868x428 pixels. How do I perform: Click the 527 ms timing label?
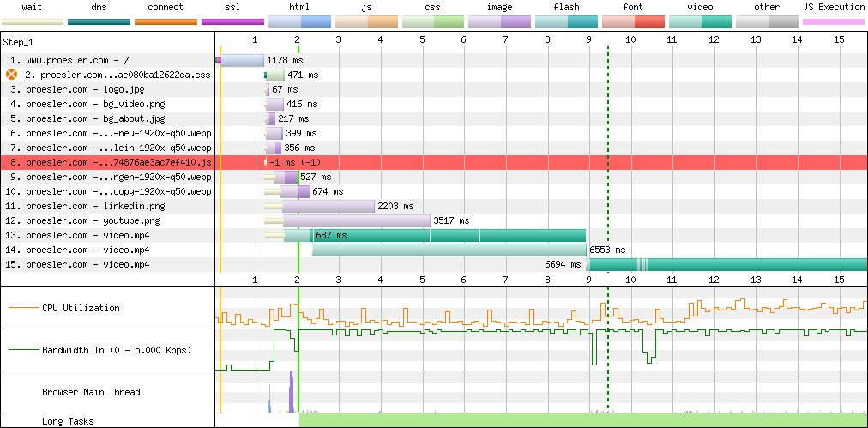[316, 178]
